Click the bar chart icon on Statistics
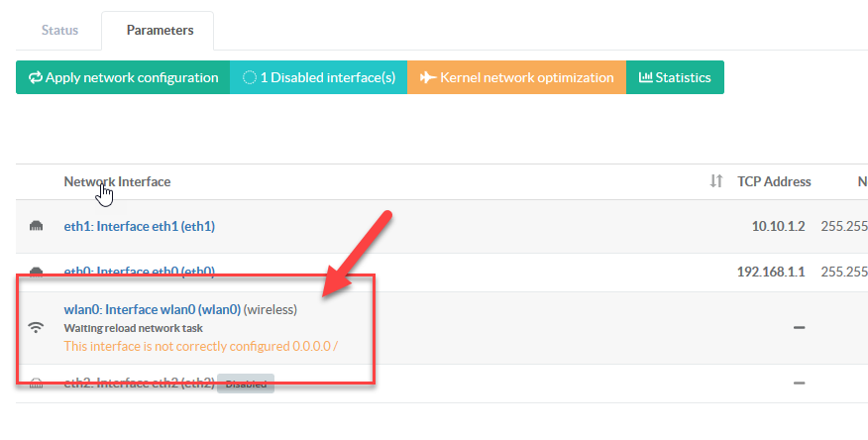Screen dimensions: 868x440 point(645,77)
